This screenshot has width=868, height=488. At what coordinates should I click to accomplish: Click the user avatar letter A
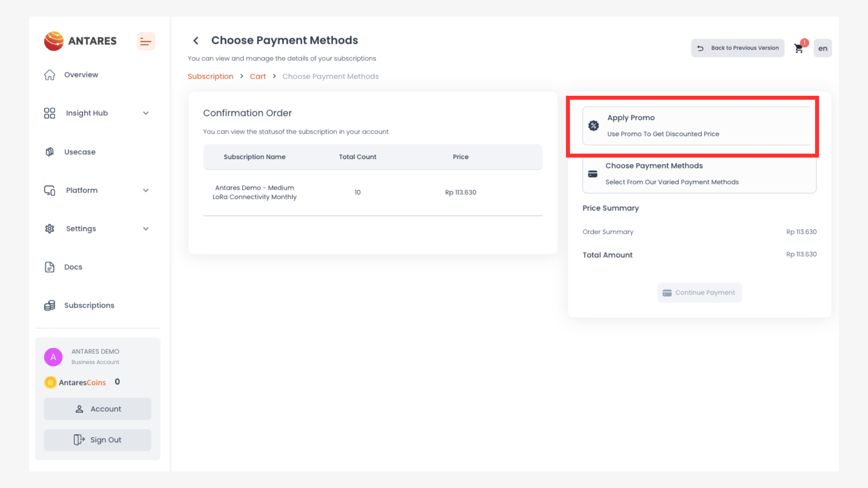pos(53,357)
